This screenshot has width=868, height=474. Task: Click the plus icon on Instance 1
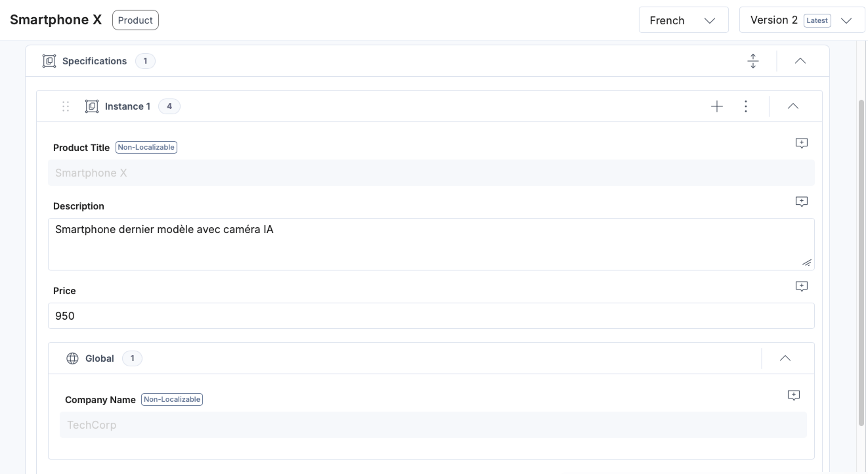pyautogui.click(x=717, y=106)
